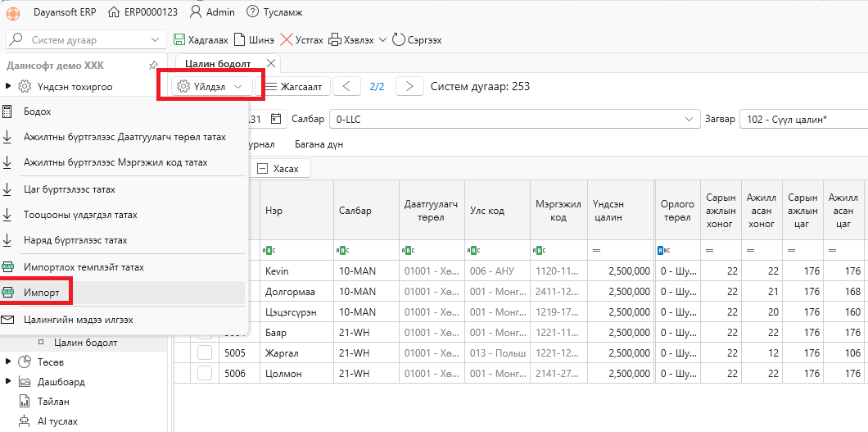The height and width of the screenshot is (432, 868).
Task: Click the sidebar pin icon
Action: pos(153,66)
